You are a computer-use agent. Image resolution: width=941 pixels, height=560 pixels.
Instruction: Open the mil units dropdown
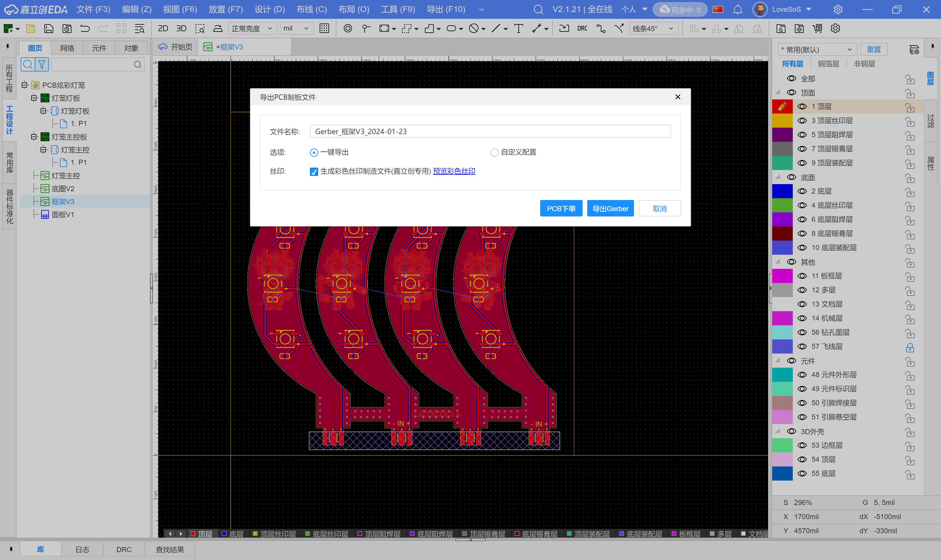(296, 28)
